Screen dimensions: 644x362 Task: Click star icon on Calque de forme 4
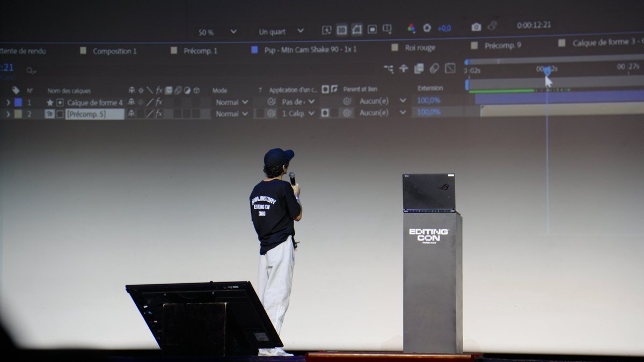(x=50, y=102)
